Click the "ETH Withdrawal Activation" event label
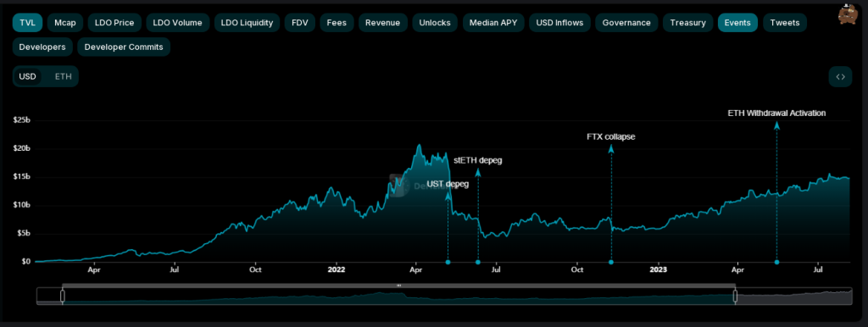This screenshot has height=327, width=868. click(776, 113)
